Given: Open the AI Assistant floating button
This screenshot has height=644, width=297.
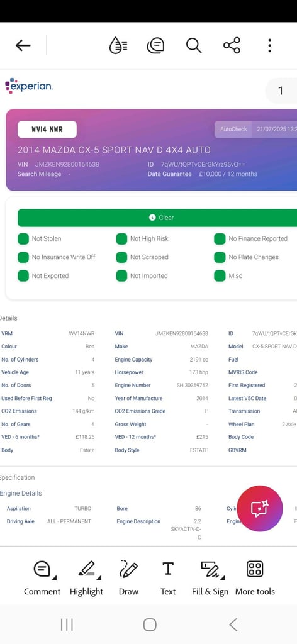Looking at the screenshot, I should tap(260, 508).
